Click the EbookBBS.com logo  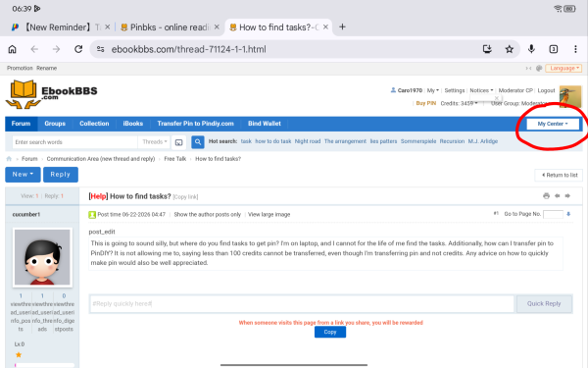tap(51, 94)
